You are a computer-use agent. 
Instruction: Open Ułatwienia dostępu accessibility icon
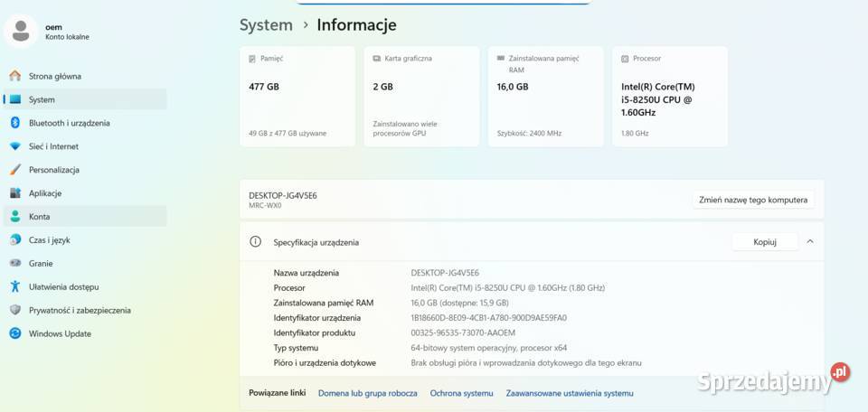[15, 286]
